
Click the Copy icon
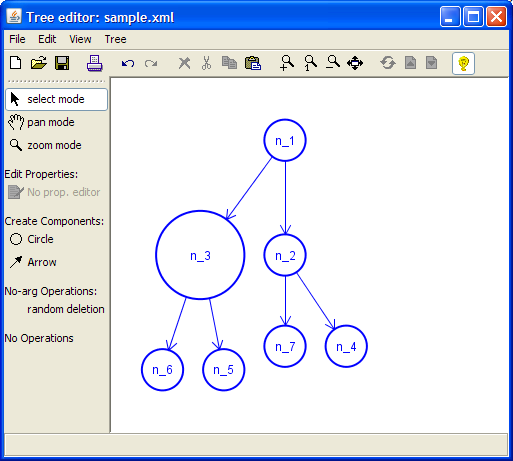[x=229, y=63]
